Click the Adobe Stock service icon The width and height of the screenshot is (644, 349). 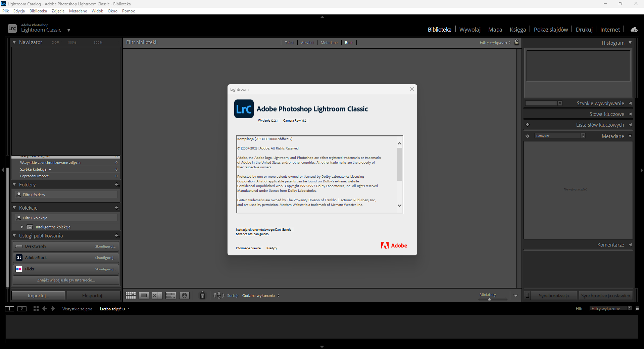(x=19, y=258)
